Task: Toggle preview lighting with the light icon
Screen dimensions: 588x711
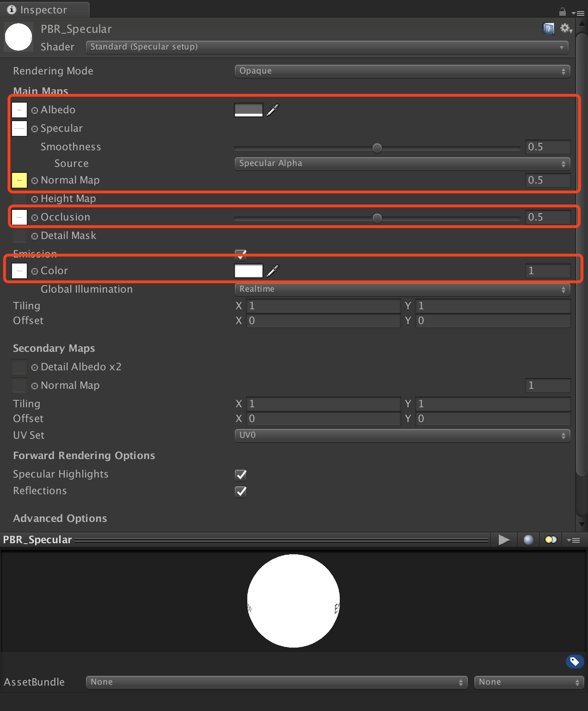Action: [x=551, y=539]
